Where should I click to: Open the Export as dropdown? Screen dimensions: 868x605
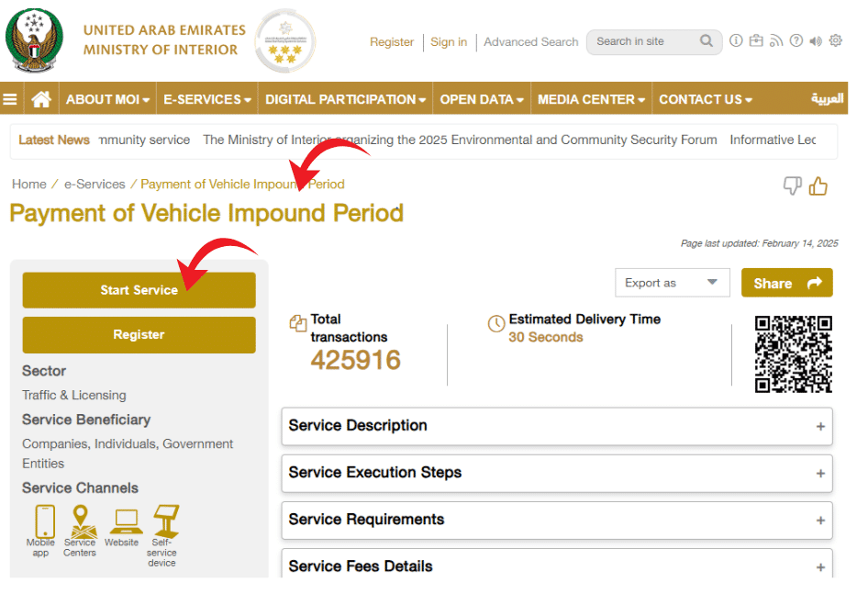point(672,283)
